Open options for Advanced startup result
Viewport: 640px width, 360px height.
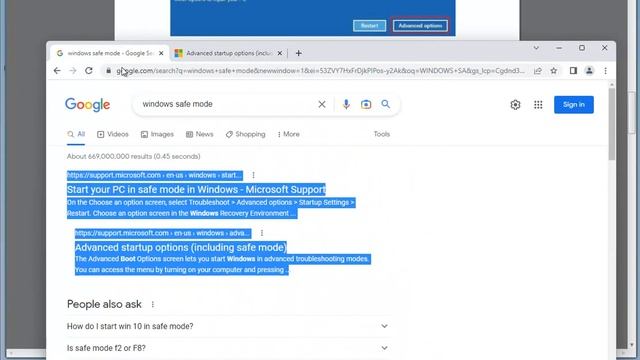tap(262, 233)
